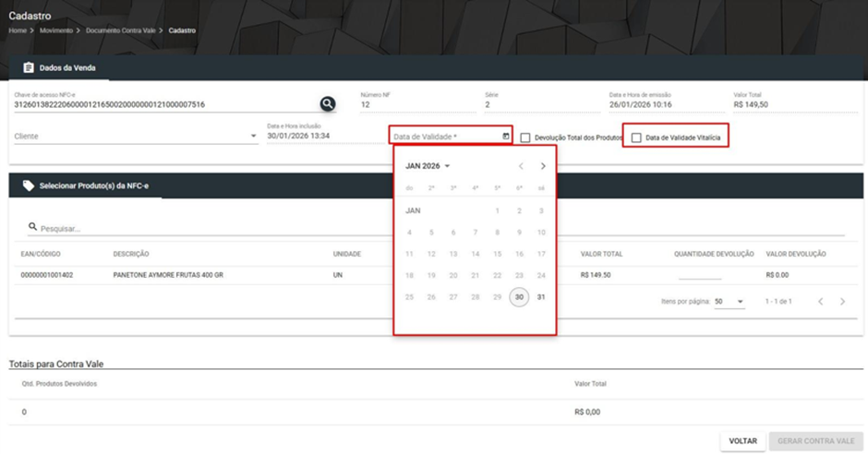Go to Documento Contra Vale breadcrumb

tap(121, 30)
